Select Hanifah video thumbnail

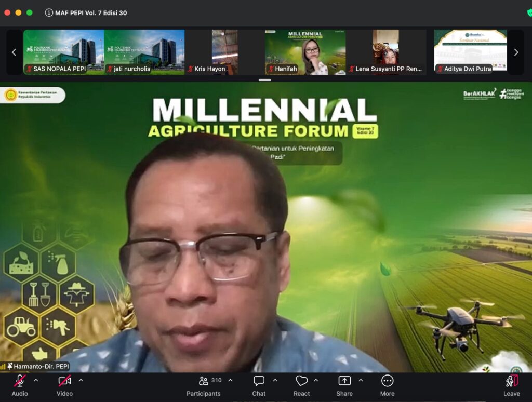click(305, 52)
